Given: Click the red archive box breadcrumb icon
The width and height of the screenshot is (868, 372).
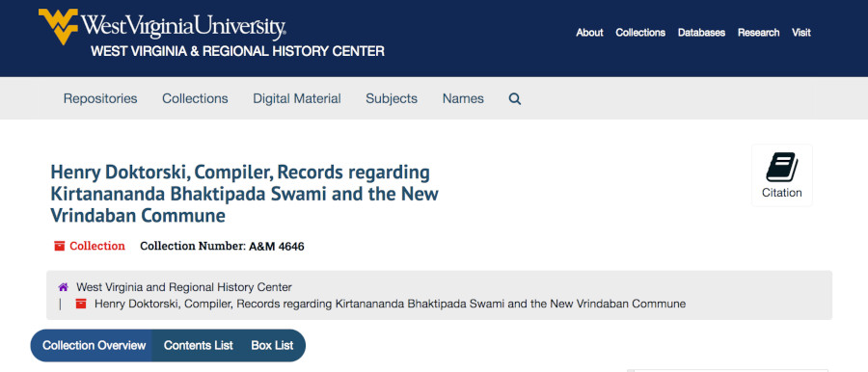Looking at the screenshot, I should point(81,304).
